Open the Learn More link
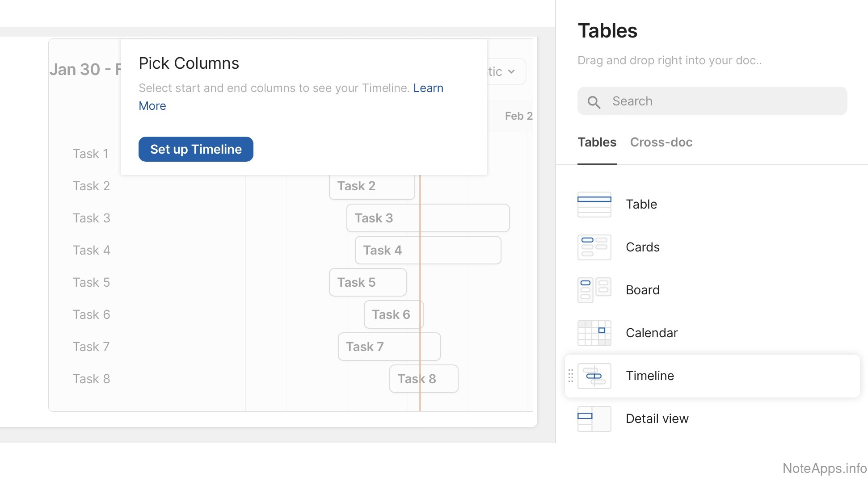This screenshot has width=868, height=477. (428, 88)
